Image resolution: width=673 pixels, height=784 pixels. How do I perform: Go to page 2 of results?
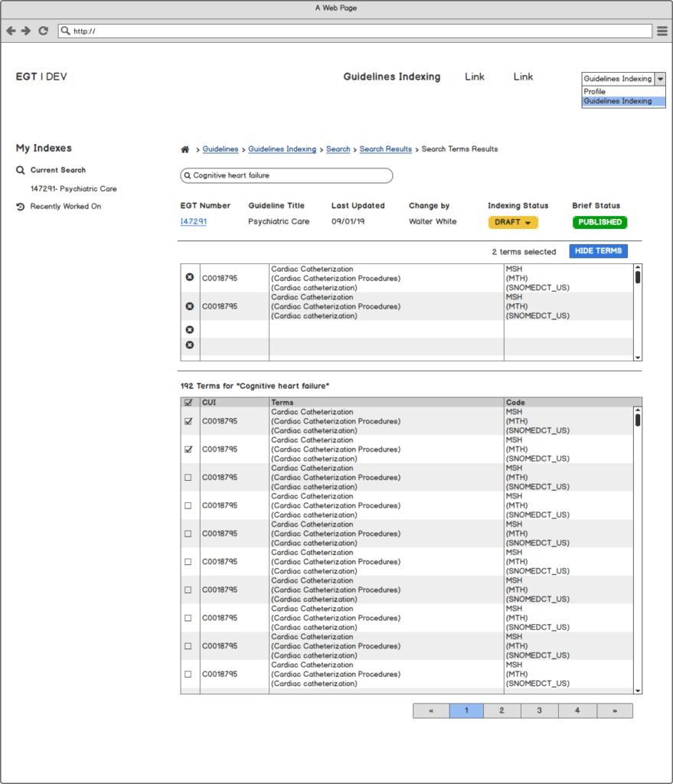tap(501, 710)
